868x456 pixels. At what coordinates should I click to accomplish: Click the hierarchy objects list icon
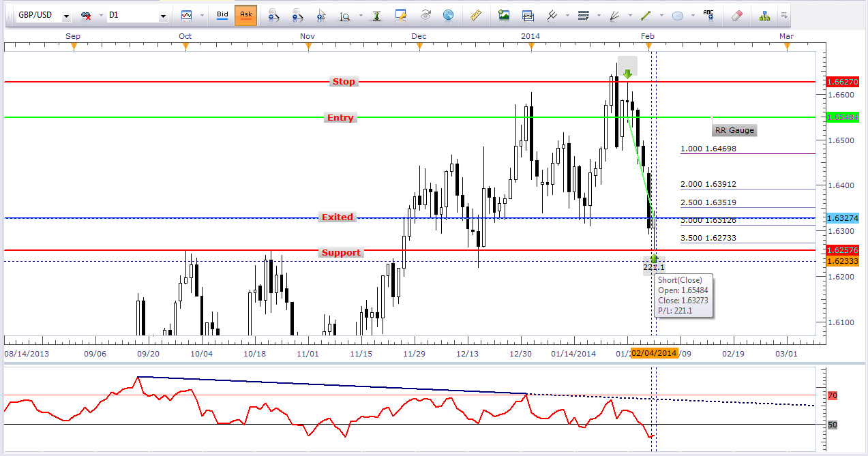764,15
